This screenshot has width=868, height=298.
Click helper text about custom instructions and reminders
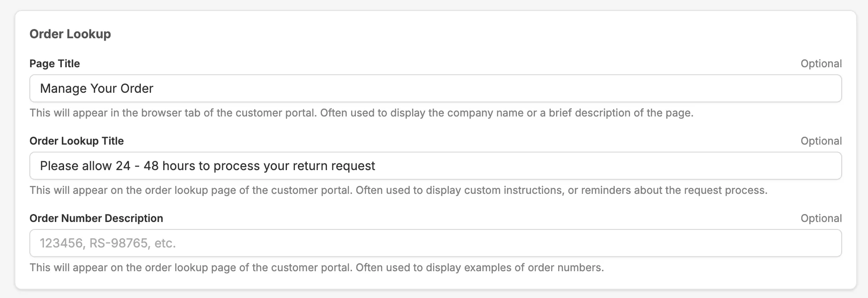click(398, 190)
